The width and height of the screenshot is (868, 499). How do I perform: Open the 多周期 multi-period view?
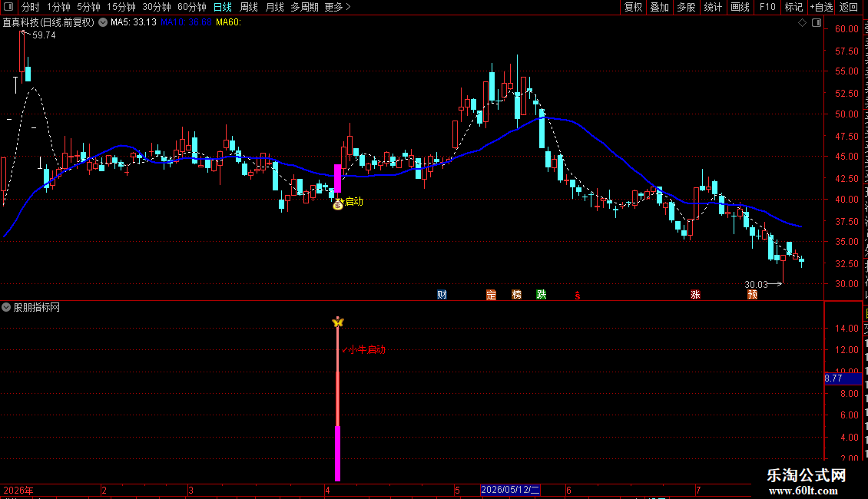[x=304, y=7]
